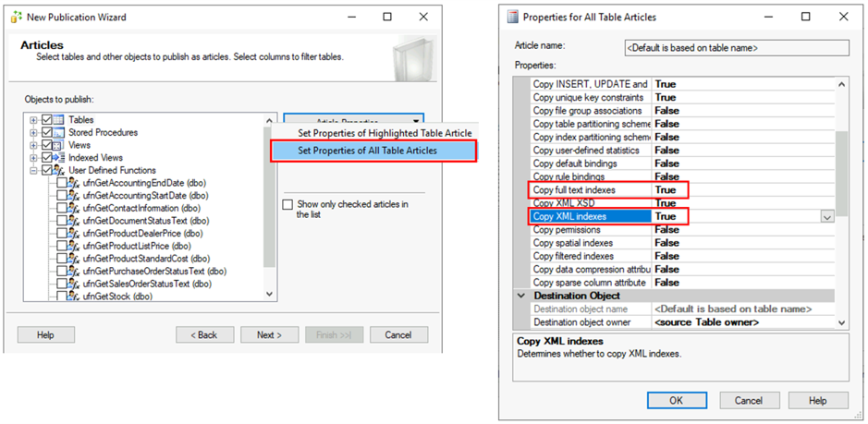Click objects list scrollbar down arrow

tap(270, 295)
